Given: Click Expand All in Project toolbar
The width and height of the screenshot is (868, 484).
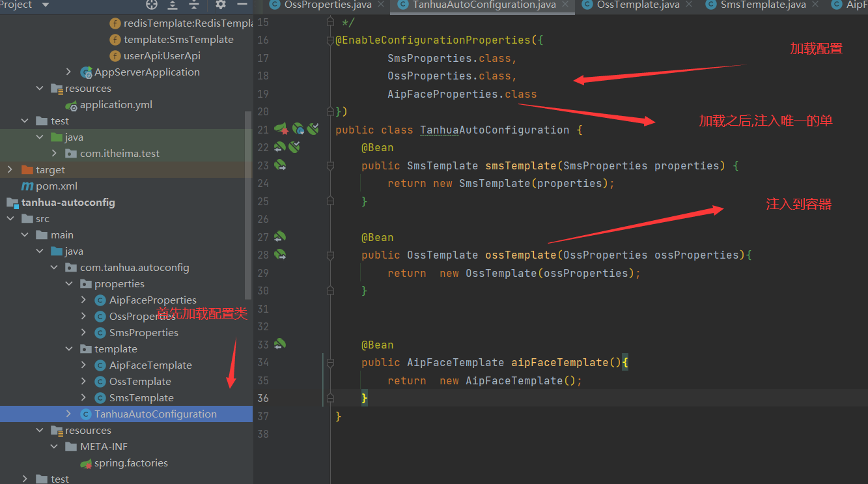Looking at the screenshot, I should [x=173, y=5].
